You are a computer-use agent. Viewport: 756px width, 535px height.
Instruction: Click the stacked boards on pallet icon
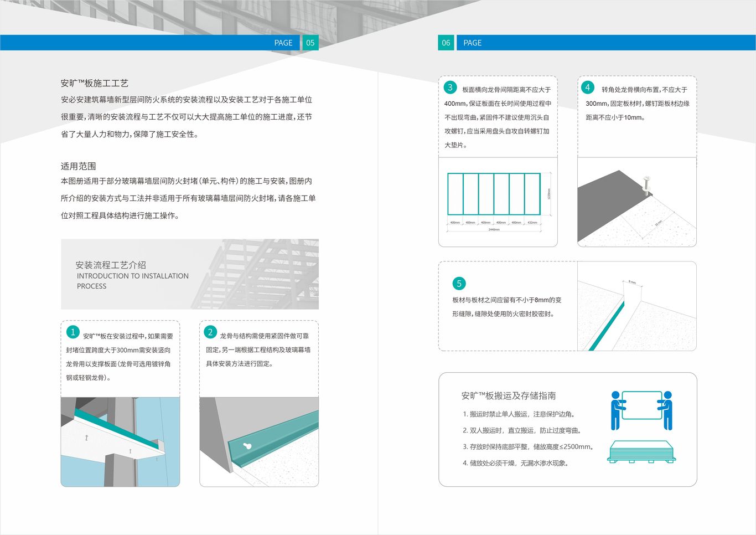(x=642, y=452)
